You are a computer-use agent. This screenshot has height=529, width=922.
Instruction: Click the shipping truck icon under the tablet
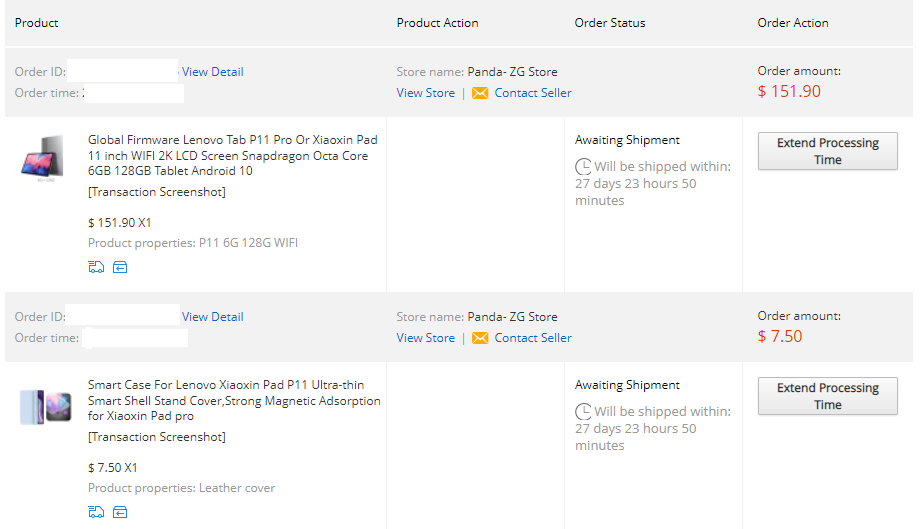96,267
